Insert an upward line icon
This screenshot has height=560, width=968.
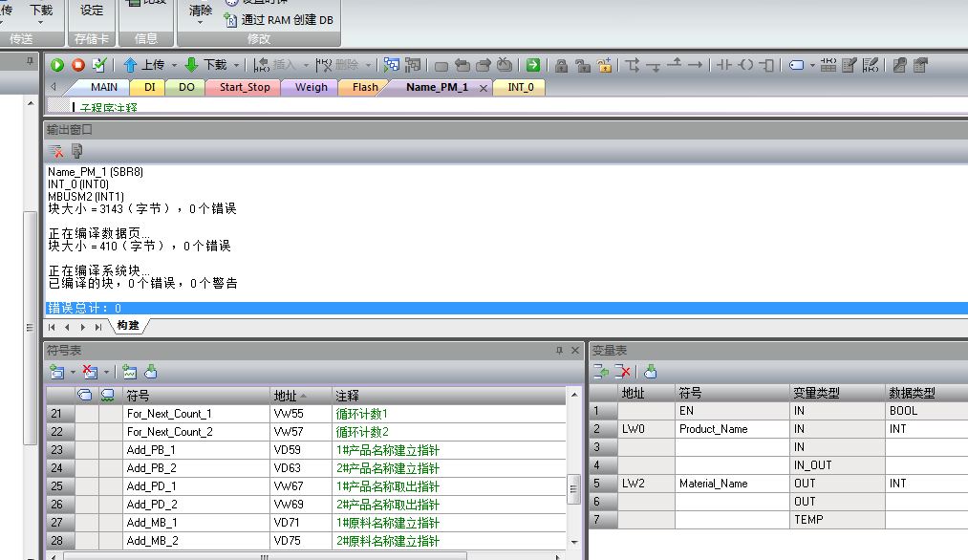(x=675, y=64)
